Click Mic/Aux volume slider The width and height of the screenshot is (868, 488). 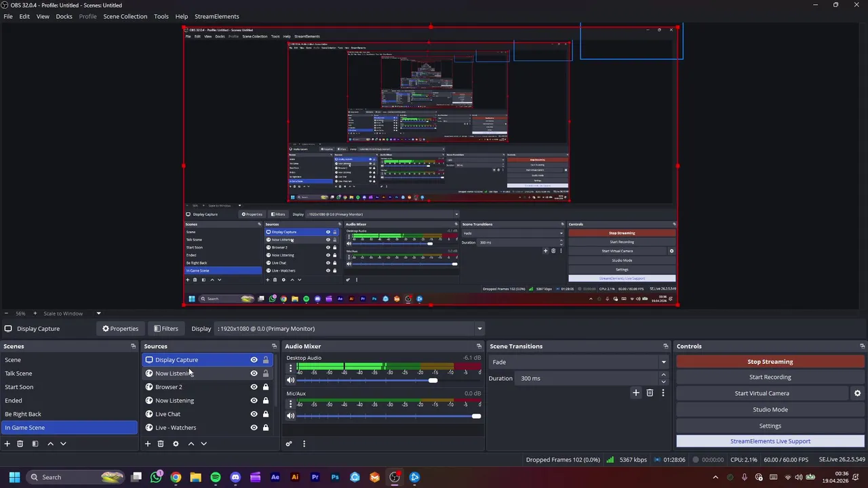389,416
